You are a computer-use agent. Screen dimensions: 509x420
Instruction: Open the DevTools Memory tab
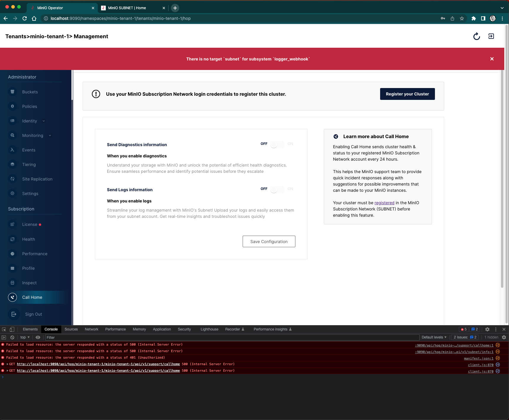coord(139,329)
